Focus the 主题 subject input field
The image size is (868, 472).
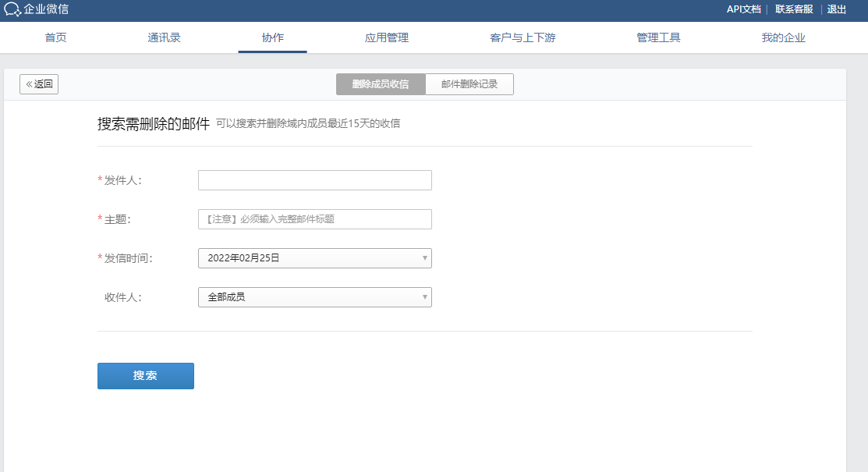[314, 219]
